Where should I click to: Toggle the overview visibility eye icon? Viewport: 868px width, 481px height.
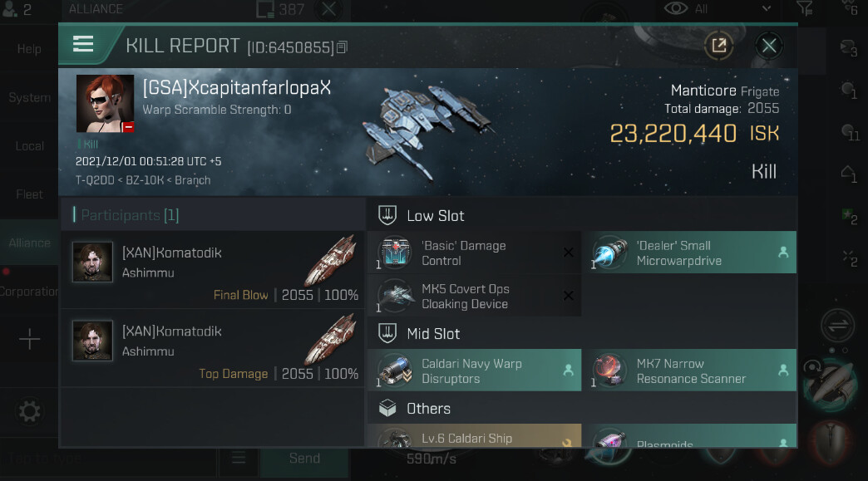tap(675, 9)
